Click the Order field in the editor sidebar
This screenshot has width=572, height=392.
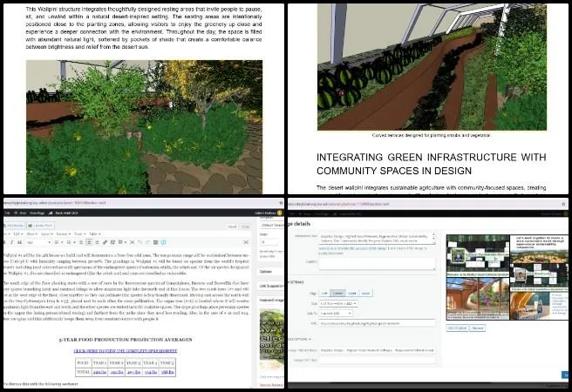(269, 242)
